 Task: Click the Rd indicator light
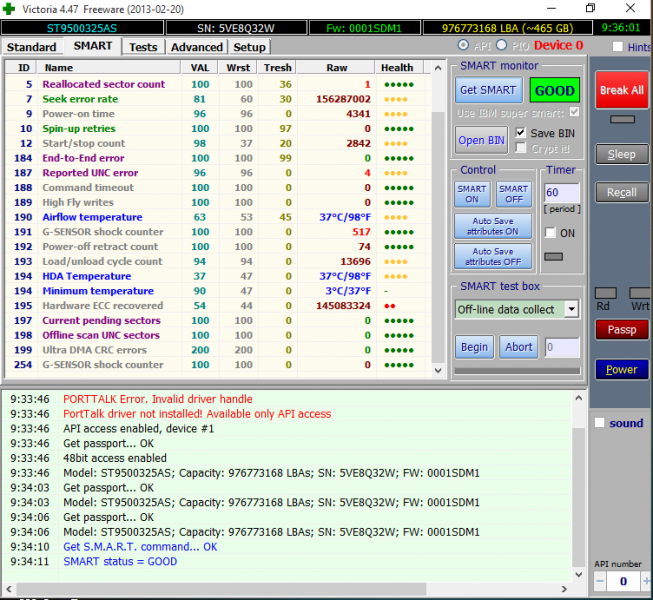click(x=604, y=292)
